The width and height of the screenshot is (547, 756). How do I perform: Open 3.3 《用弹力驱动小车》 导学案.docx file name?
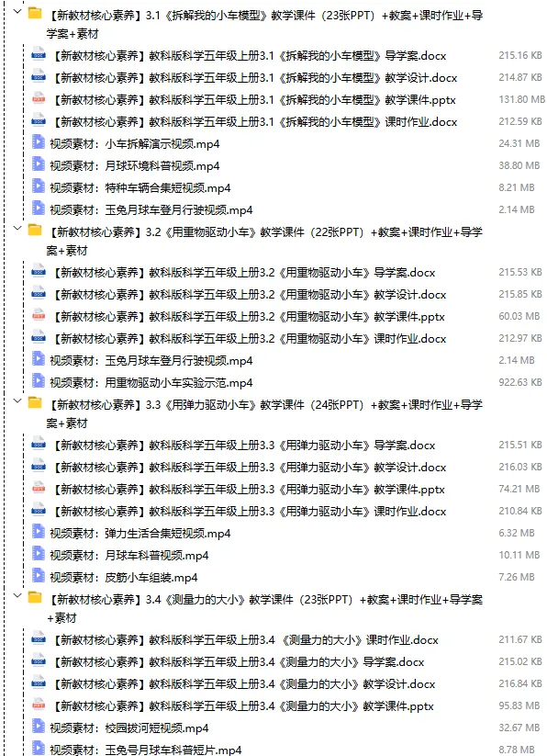click(x=242, y=445)
